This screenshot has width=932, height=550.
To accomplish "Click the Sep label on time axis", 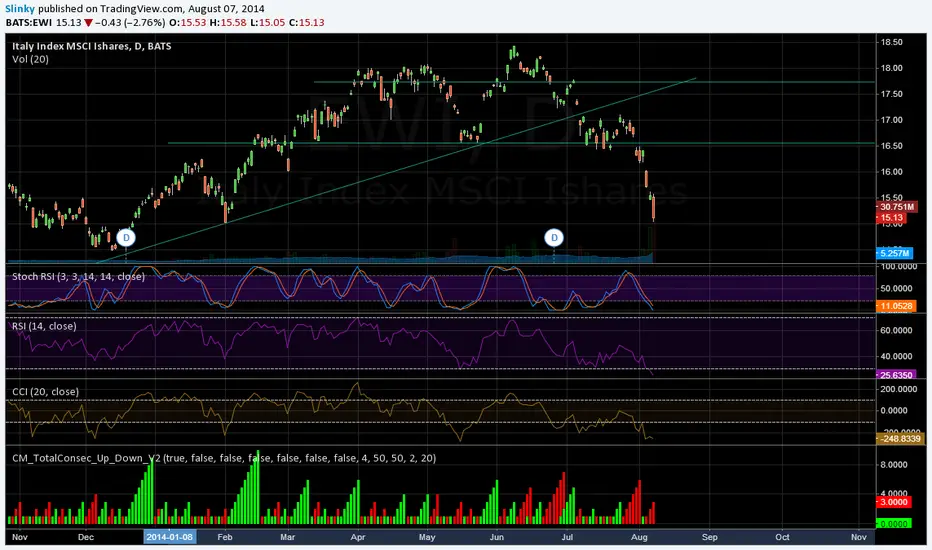I will (x=710, y=537).
